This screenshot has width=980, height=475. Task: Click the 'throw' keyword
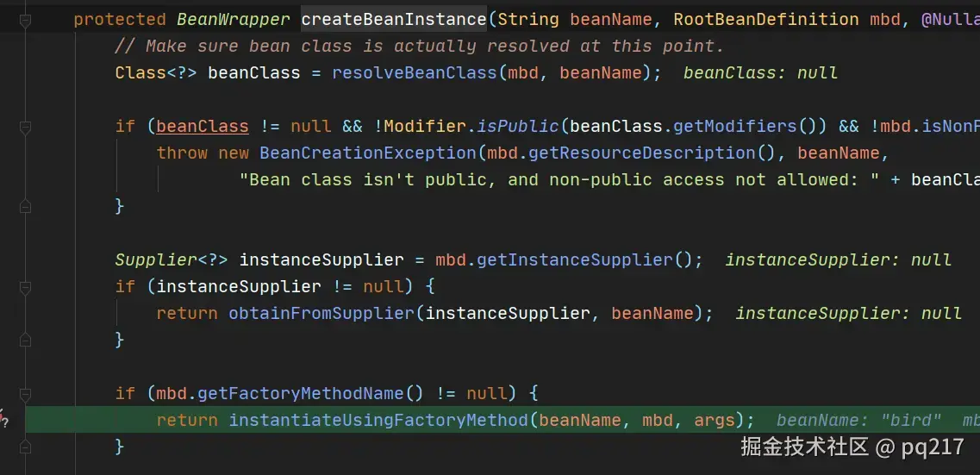click(x=182, y=153)
